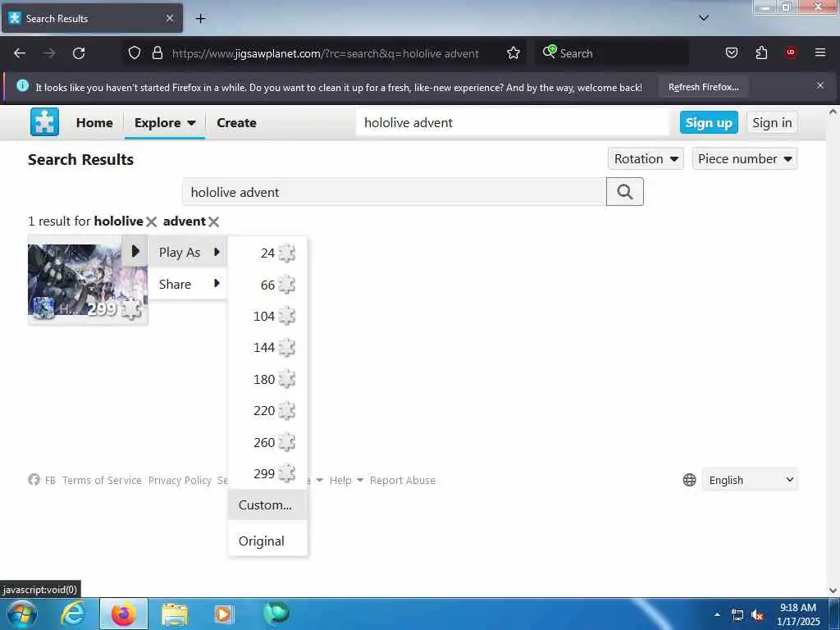Screen dimensions: 840x630
Task: Reload the page with the refresh icon
Action: 79,53
